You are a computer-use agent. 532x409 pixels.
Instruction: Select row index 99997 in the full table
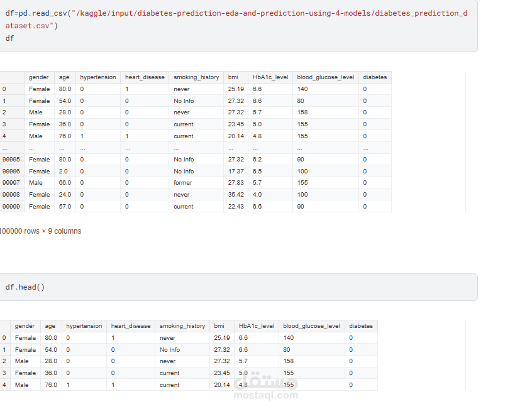point(11,183)
